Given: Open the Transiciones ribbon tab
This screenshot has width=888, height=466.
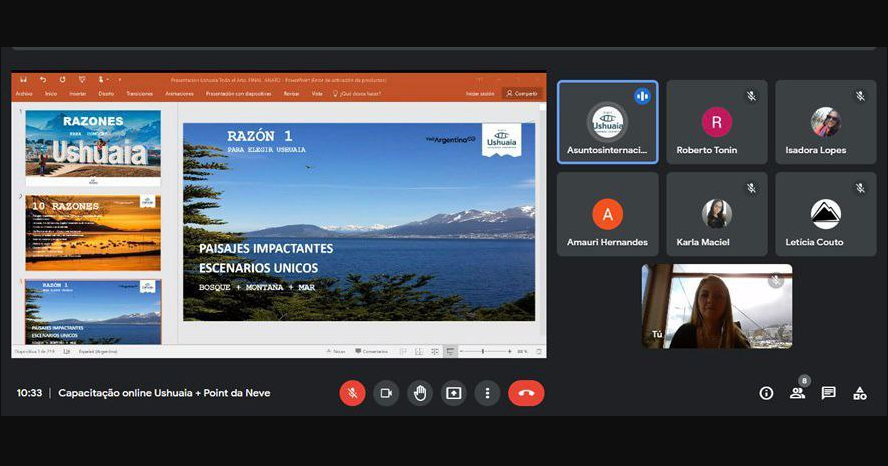Looking at the screenshot, I should (x=139, y=94).
